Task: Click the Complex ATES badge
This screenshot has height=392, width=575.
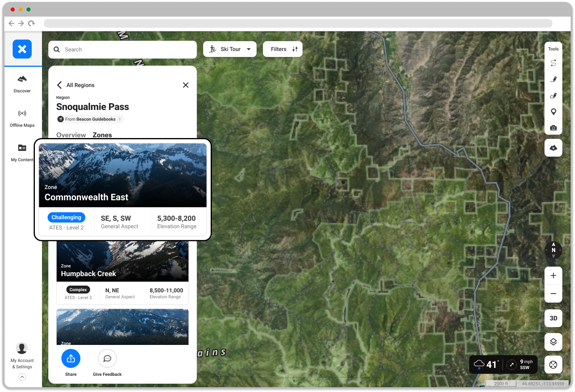Action: [x=78, y=290]
